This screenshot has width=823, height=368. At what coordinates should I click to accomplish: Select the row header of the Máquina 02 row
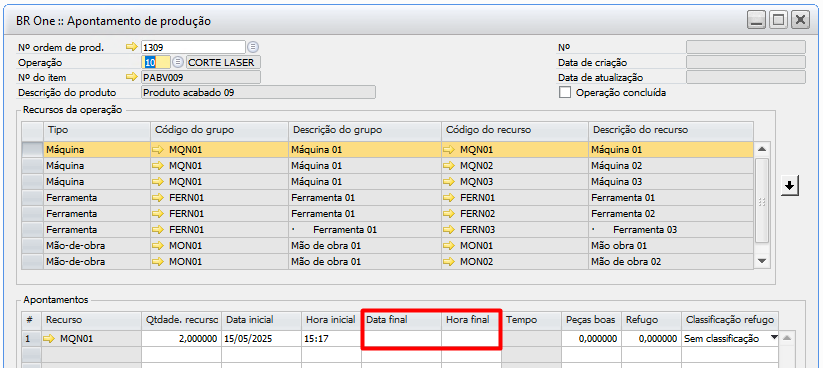(33, 166)
